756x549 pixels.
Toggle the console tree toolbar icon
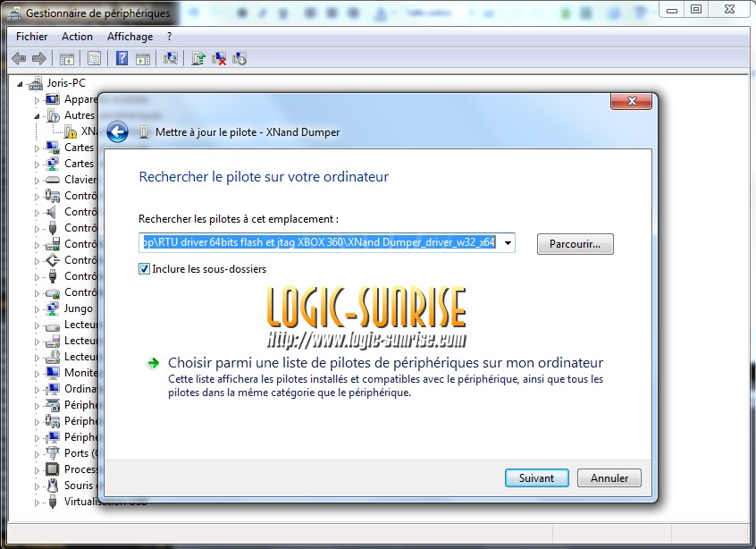click(x=66, y=59)
